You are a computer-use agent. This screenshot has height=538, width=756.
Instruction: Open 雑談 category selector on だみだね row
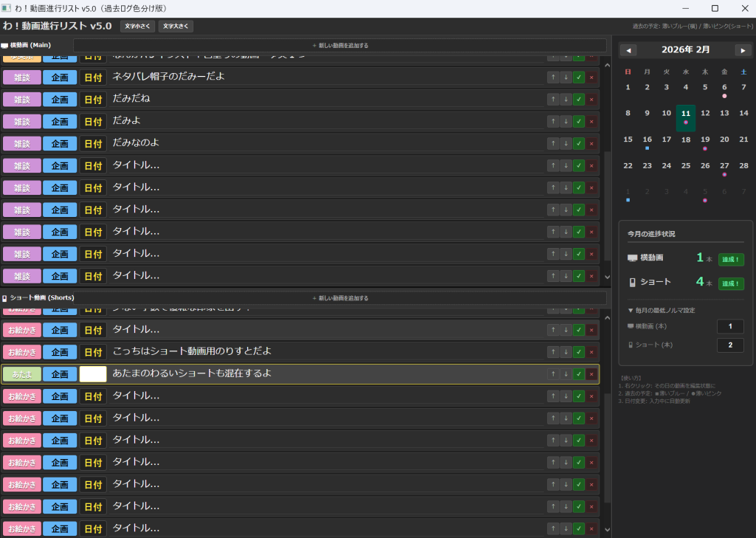(22, 99)
